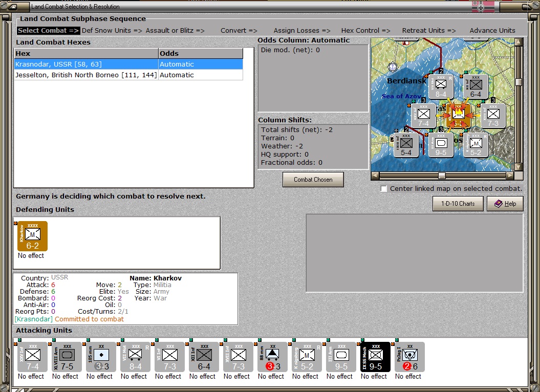The image size is (540, 392).
Task: Select the XLVIII Arm 7-5 attacking unit
Action: 67,357
